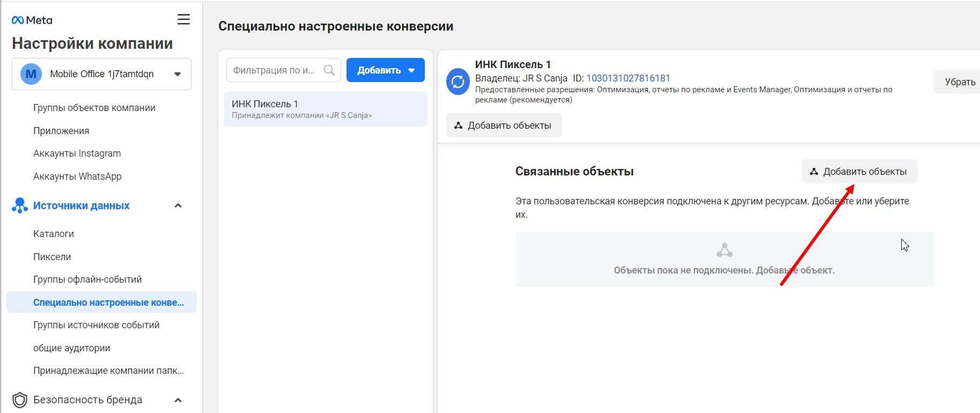980x413 pixels.
Task: Click the ИНК Пиксель 1 conversion sync icon
Action: click(x=458, y=82)
